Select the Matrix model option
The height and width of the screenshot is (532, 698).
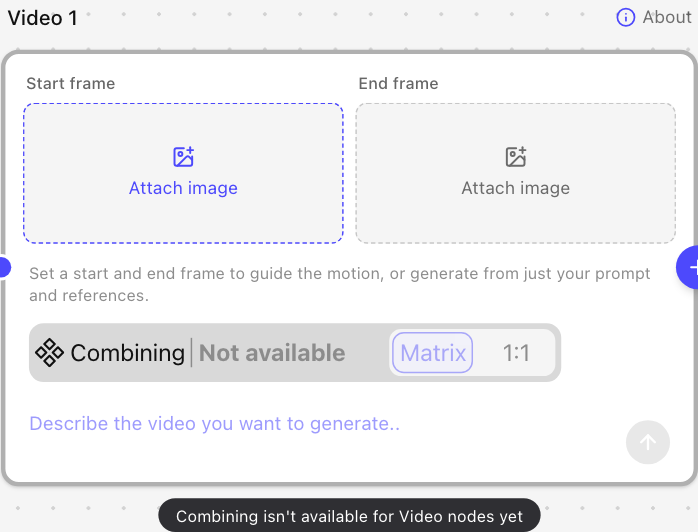(432, 353)
